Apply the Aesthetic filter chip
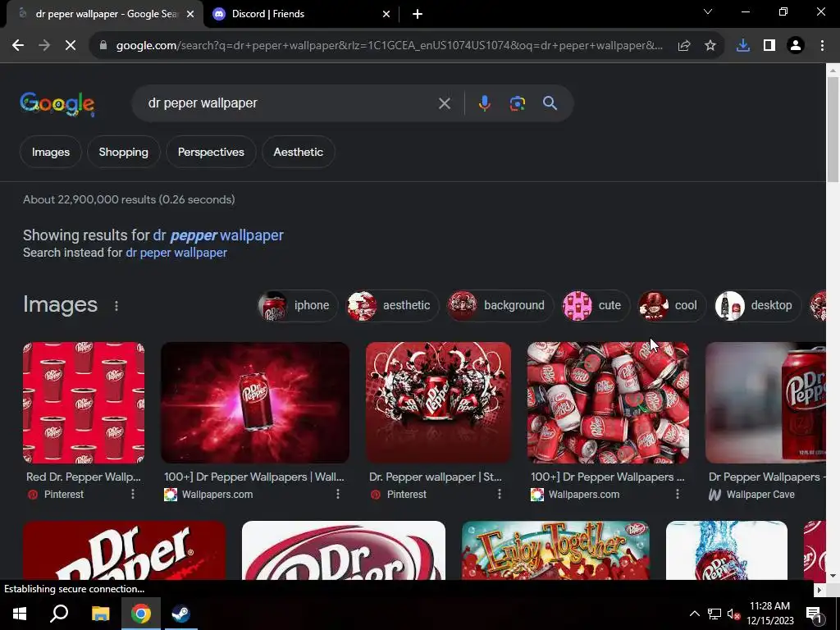 click(299, 152)
